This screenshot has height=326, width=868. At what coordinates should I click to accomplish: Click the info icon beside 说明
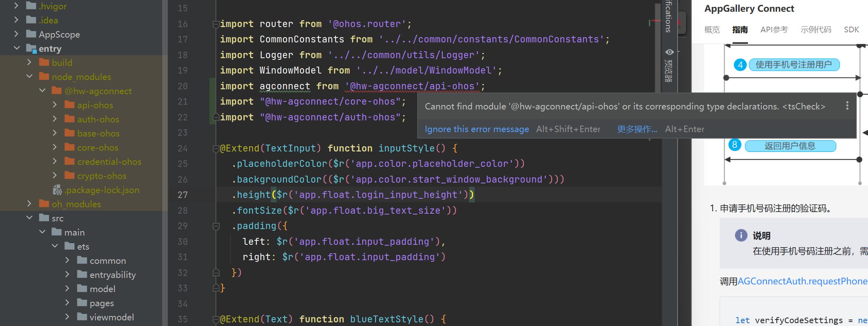point(741,235)
